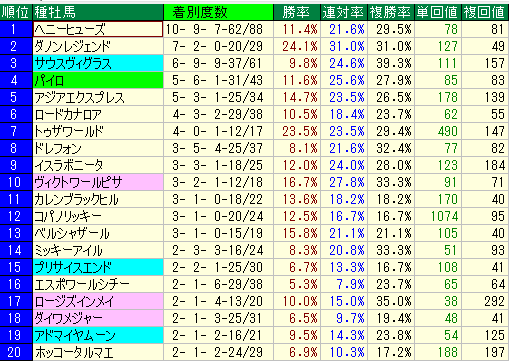
Task: Click rank number 7 cell
Action: (16, 131)
